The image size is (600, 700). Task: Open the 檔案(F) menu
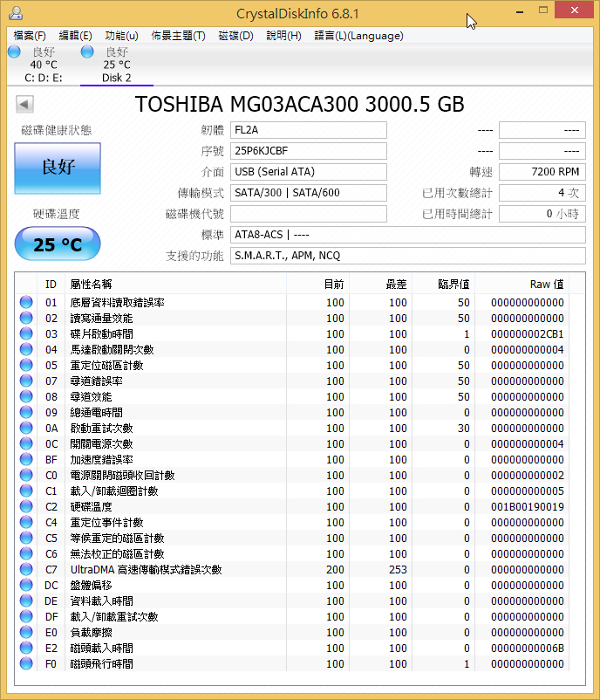click(30, 36)
